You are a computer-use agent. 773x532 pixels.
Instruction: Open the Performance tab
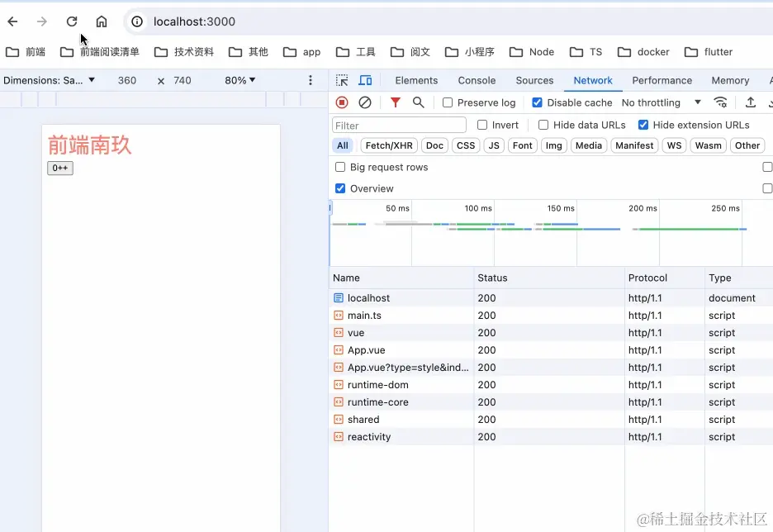click(662, 80)
